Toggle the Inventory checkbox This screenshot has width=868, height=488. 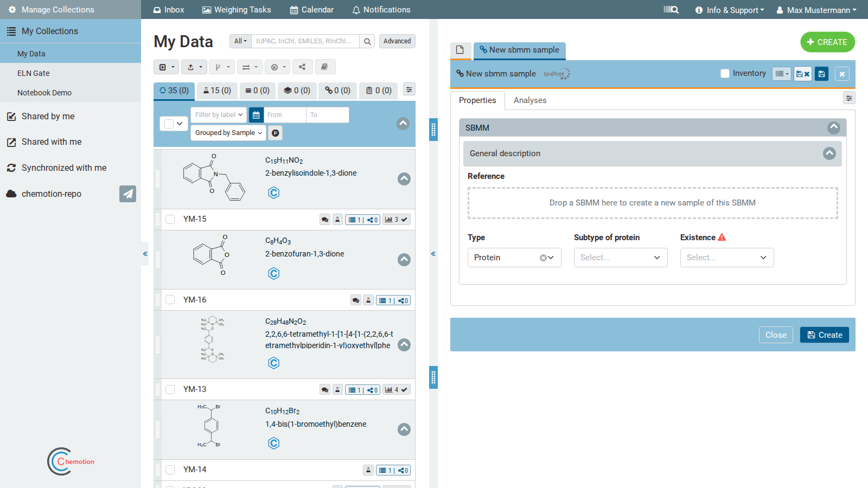pyautogui.click(x=725, y=73)
